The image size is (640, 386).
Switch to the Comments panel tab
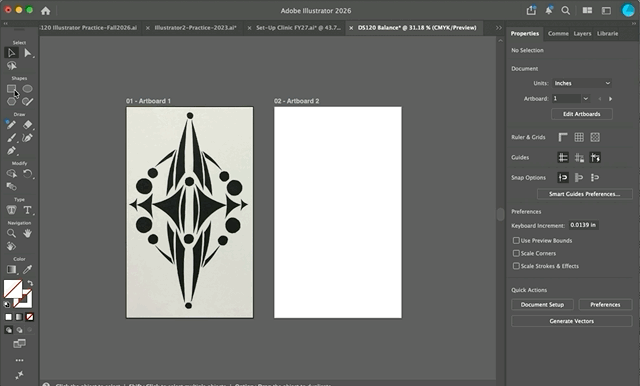558,33
